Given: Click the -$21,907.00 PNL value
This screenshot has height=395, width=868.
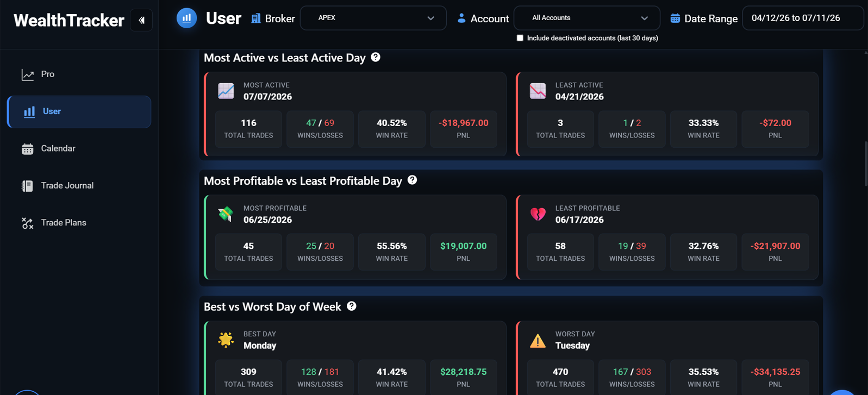Looking at the screenshot, I should pos(775,246).
